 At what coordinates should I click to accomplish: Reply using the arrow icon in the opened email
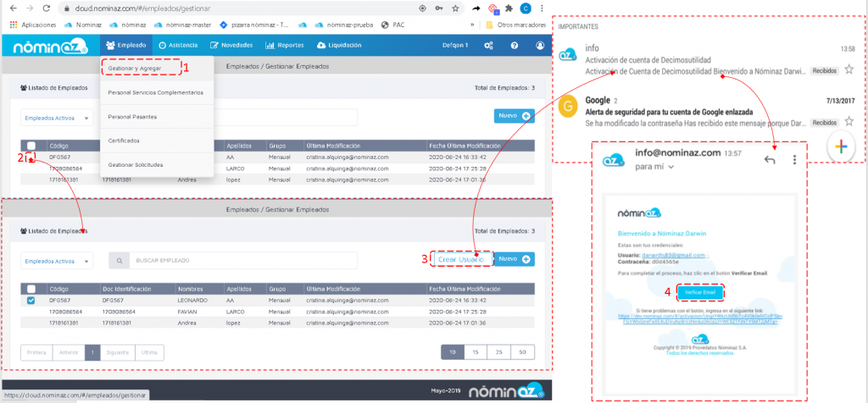pos(770,160)
